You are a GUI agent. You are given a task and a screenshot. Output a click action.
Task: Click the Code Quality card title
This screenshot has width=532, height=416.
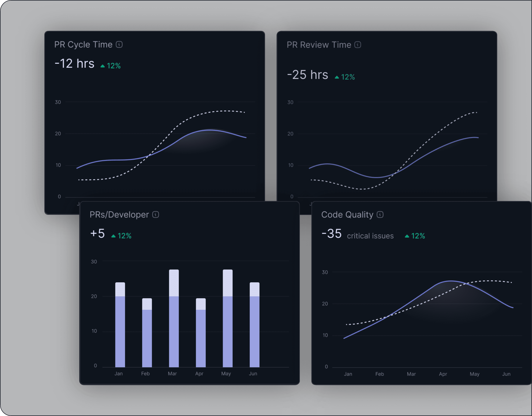(347, 214)
